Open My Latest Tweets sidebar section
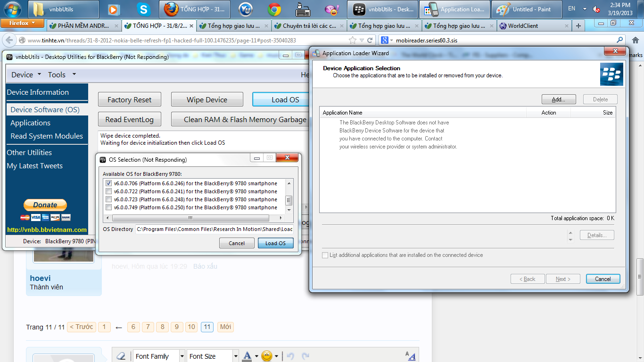Viewport: 644px width, 362px height. click(x=35, y=165)
